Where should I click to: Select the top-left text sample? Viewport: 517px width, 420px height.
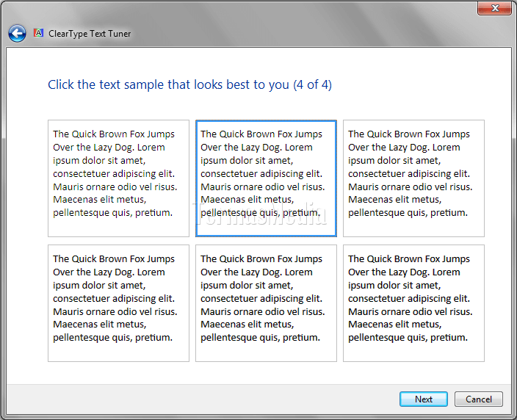coord(118,178)
